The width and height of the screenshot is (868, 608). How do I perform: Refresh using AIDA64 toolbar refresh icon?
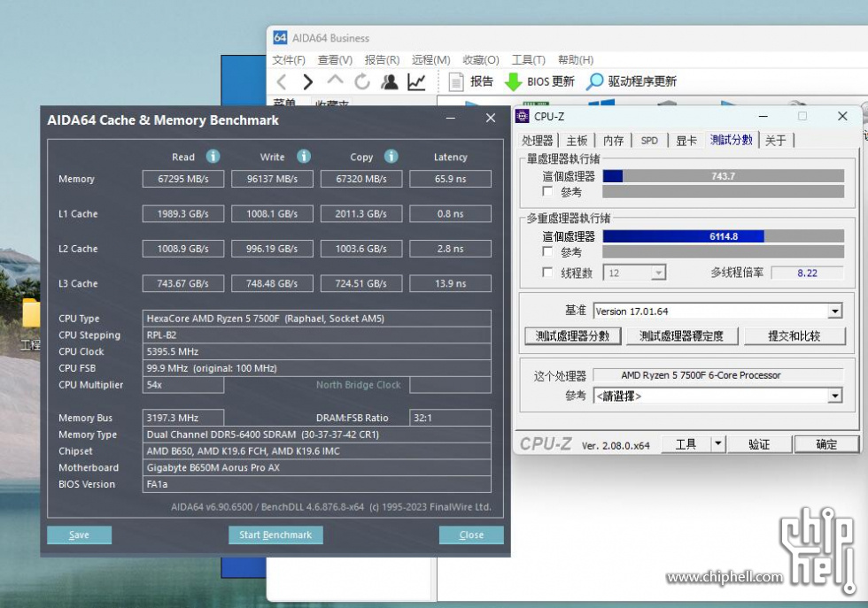(x=362, y=82)
